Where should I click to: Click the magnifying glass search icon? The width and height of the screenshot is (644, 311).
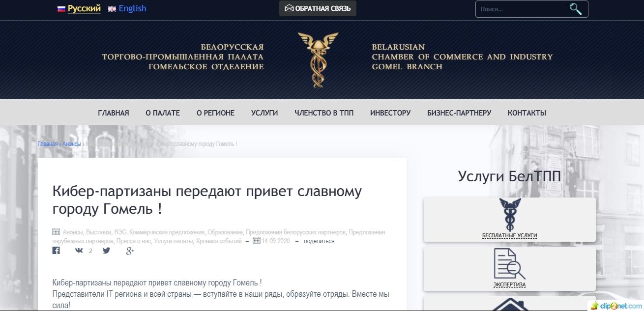pyautogui.click(x=575, y=9)
